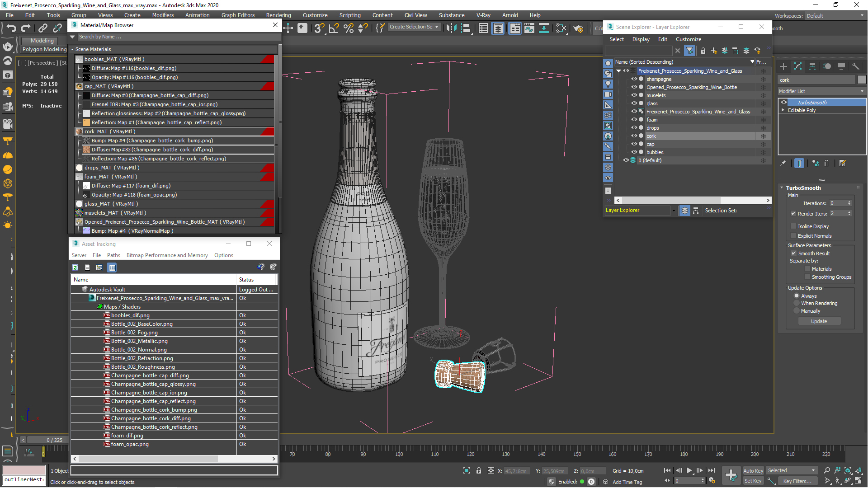The image size is (868, 488).
Task: Toggle TurboSmooth modifier eye icon
Action: [784, 102]
